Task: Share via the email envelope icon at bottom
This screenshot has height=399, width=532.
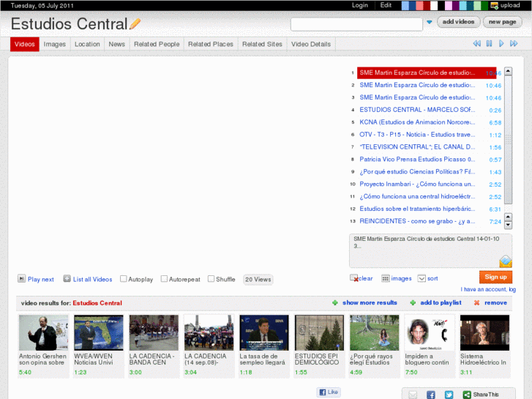Action: pos(413,395)
